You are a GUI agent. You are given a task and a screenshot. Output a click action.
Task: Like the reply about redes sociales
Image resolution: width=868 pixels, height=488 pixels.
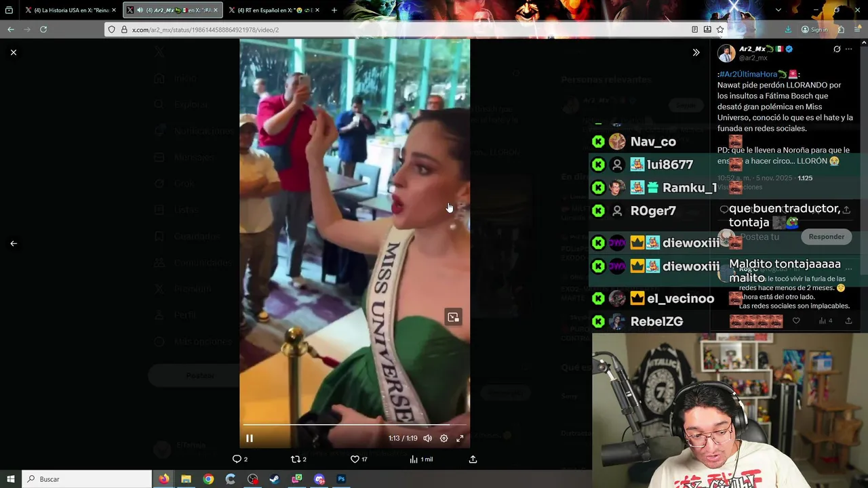[796, 321]
